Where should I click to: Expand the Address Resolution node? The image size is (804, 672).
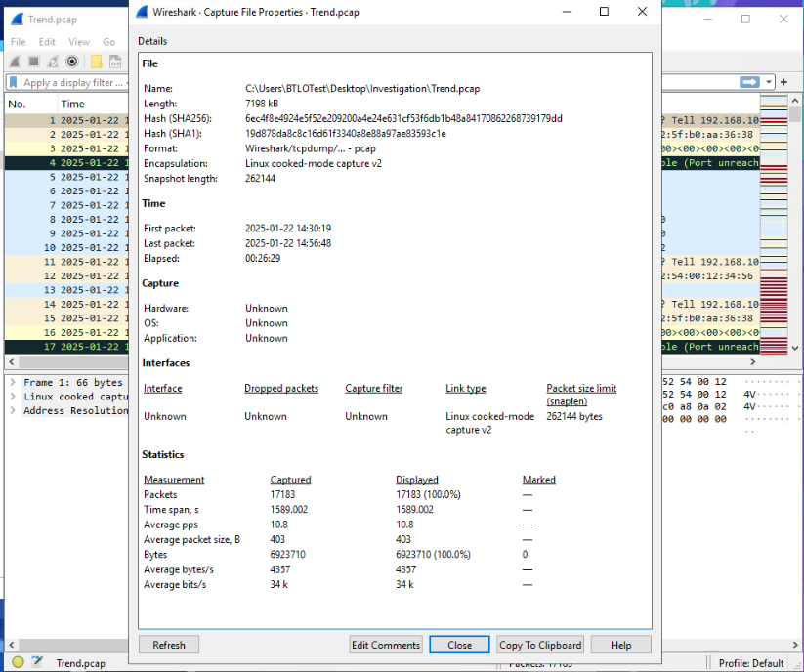pos(13,410)
